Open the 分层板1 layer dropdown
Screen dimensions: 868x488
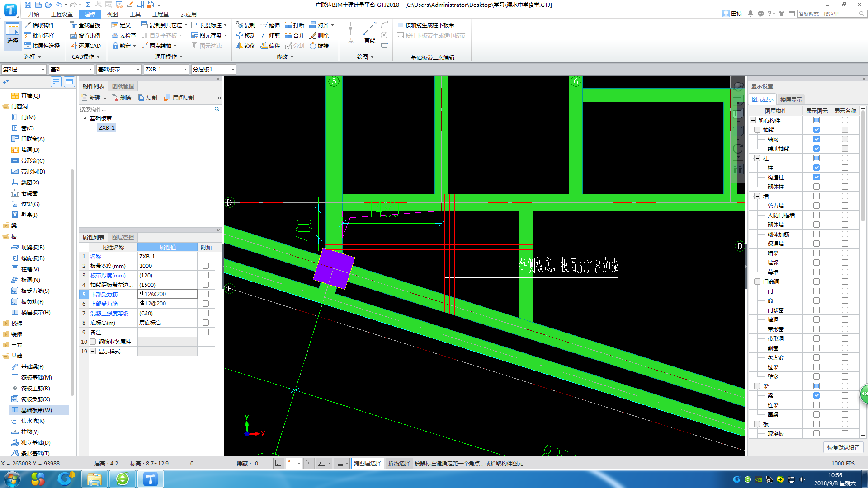pyautogui.click(x=213, y=69)
